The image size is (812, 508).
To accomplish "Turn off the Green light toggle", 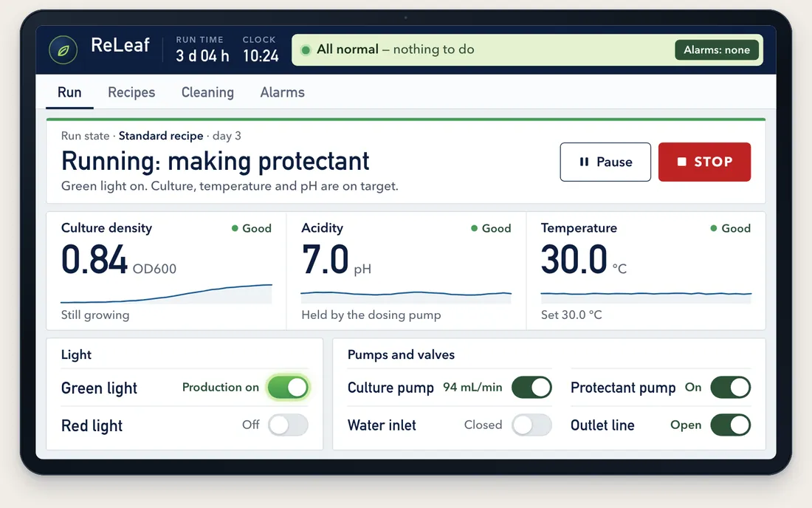I will (x=288, y=388).
